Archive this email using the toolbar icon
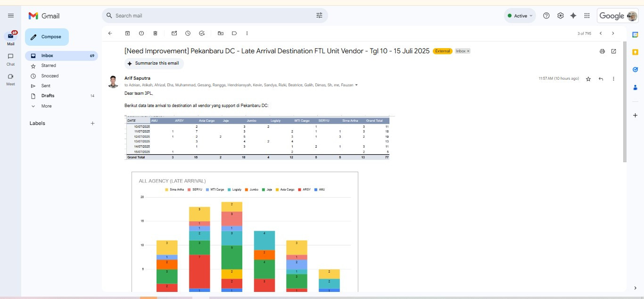The height and width of the screenshot is (299, 644). click(x=127, y=33)
